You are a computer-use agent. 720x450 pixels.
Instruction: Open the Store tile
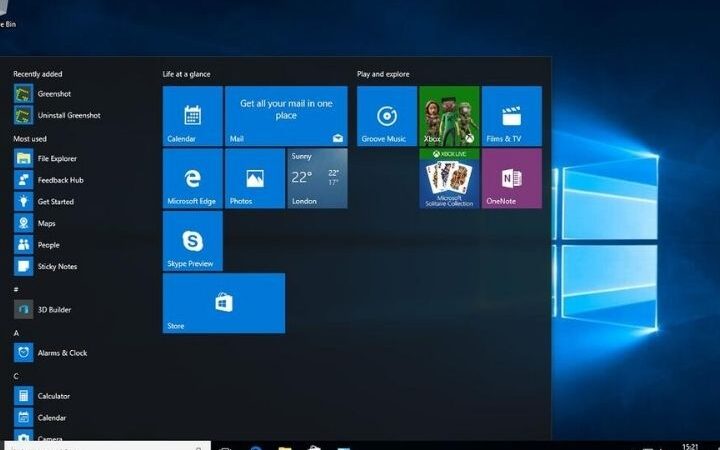tap(224, 303)
